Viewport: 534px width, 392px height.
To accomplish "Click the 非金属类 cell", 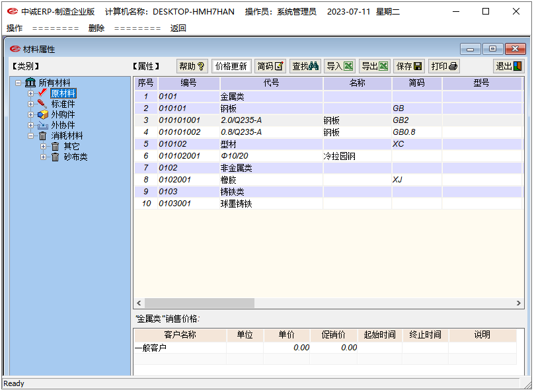I will point(272,168).
